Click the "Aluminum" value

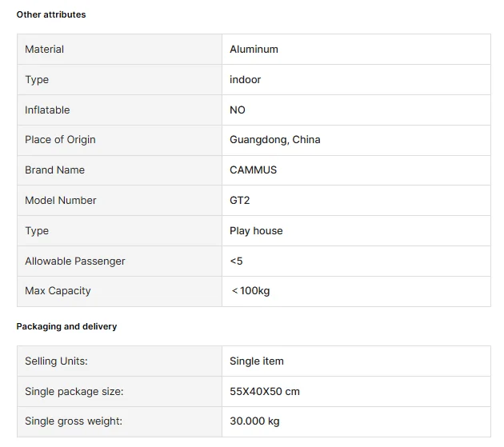(x=254, y=50)
